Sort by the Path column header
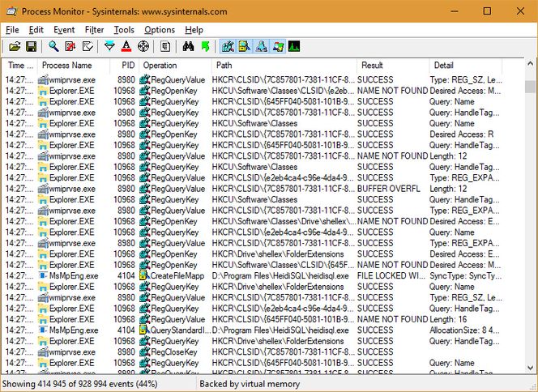Image resolution: width=538 pixels, height=392 pixels. tap(284, 65)
